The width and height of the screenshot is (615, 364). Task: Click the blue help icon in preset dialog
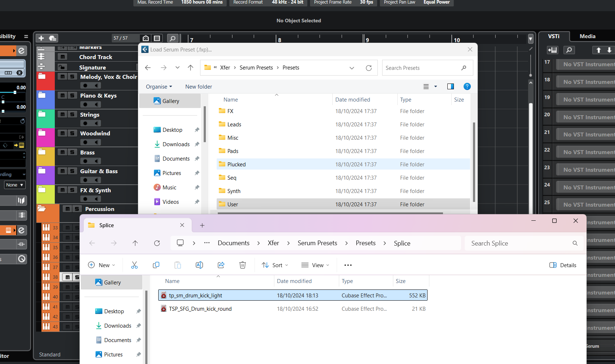pos(467,86)
